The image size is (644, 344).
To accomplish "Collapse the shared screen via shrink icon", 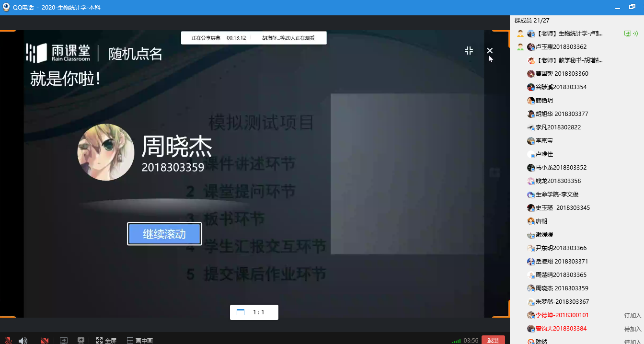I will coord(469,51).
